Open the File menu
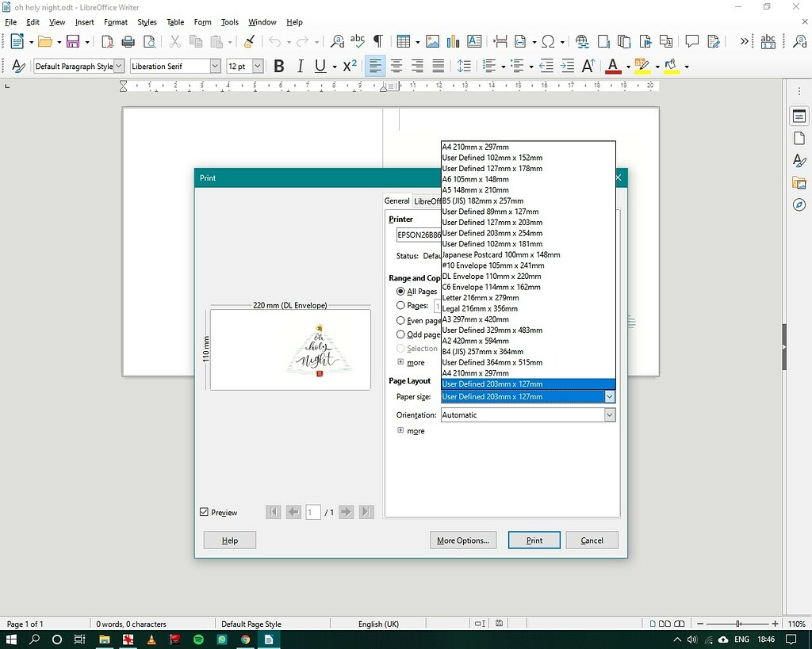The width and height of the screenshot is (812, 649). tap(10, 22)
